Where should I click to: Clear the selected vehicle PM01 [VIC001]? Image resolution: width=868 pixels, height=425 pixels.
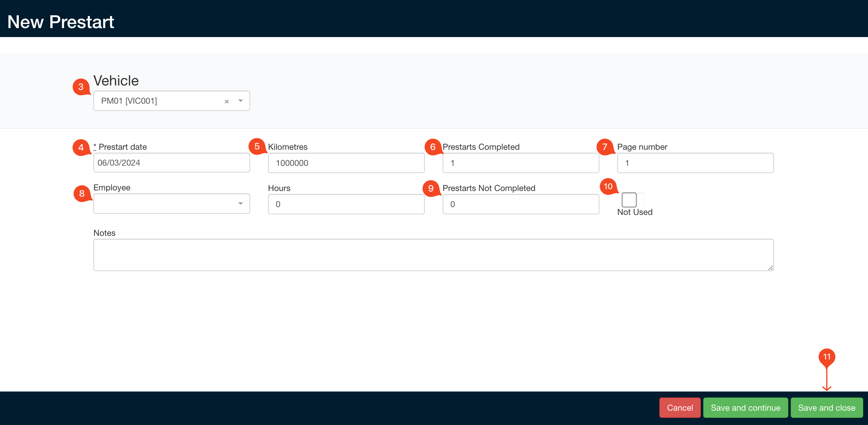[227, 101]
